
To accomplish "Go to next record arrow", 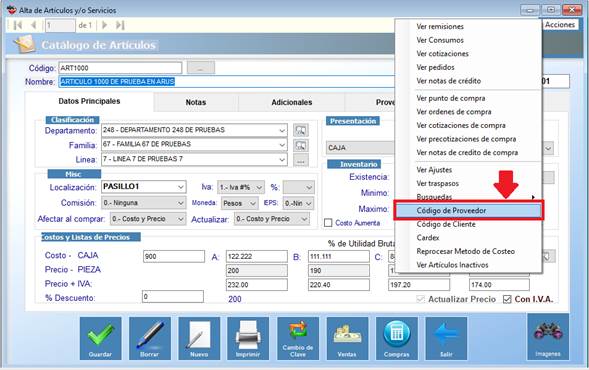I will 104,25.
